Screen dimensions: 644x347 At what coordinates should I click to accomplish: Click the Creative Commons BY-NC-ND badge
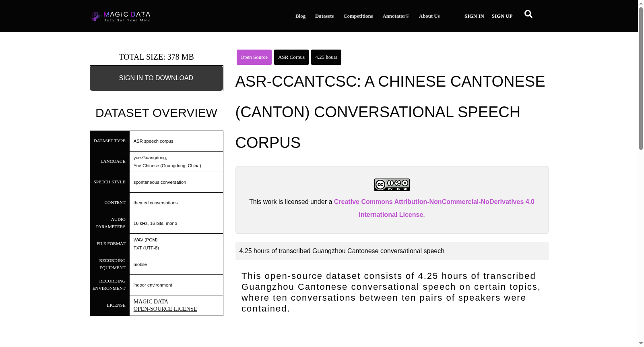point(392,185)
